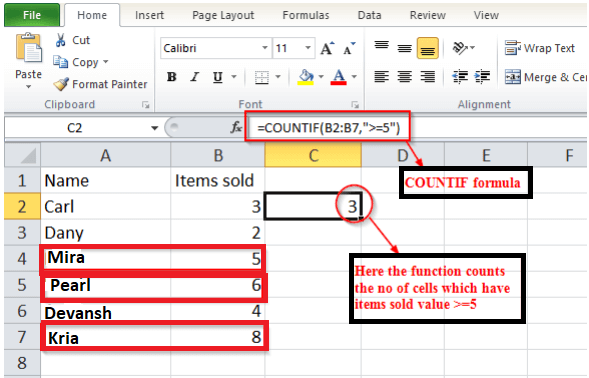Click Merge & Center button
Screen dimensions: 589x378
point(546,77)
